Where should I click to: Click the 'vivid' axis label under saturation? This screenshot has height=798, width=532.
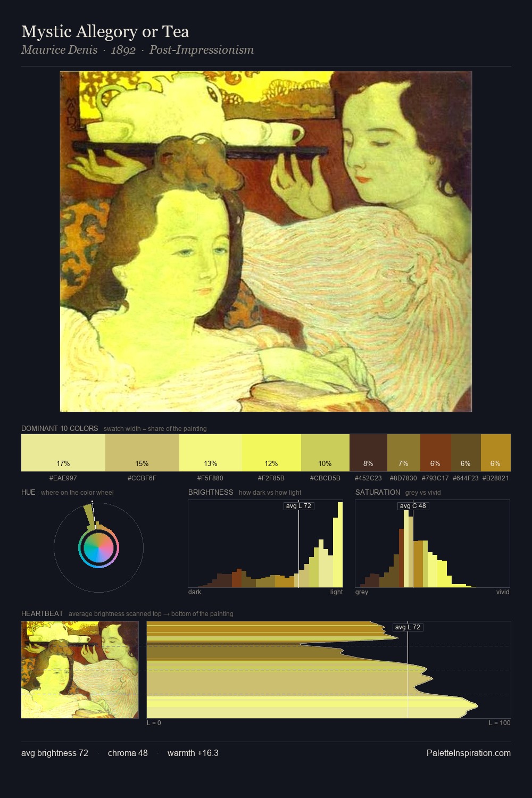tap(503, 592)
